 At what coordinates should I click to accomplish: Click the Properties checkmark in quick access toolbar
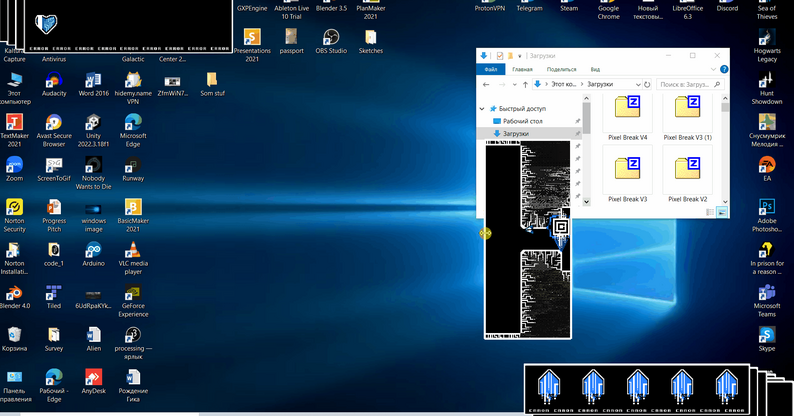pyautogui.click(x=499, y=56)
